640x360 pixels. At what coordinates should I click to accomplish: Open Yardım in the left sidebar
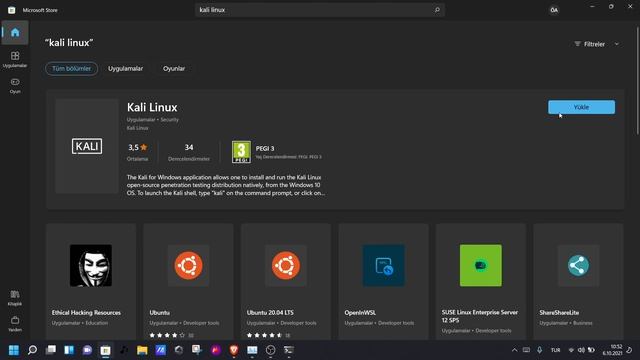(x=15, y=324)
